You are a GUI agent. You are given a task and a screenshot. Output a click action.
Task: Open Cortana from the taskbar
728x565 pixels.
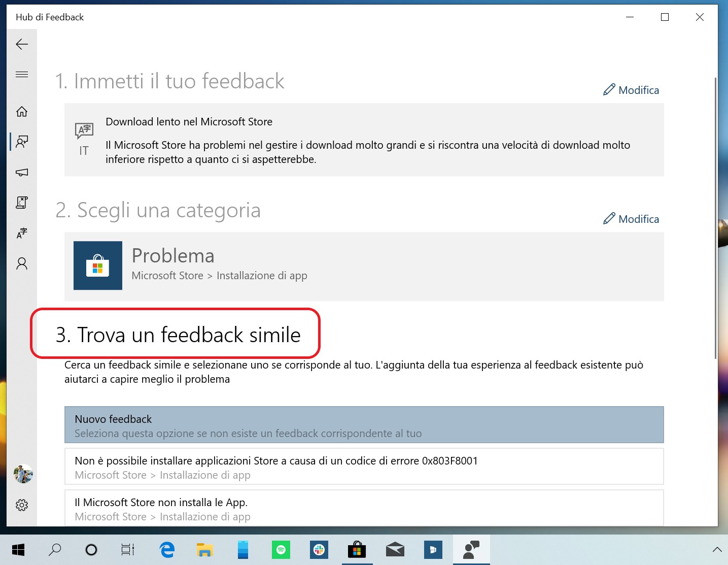[x=91, y=550]
